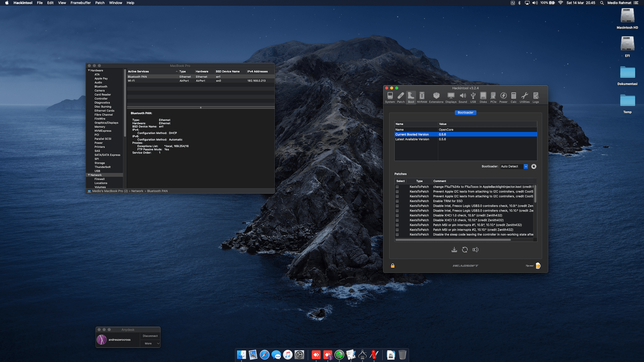Viewport: 644px width, 362px height.
Task: Check the USB3.0 controllers check 10.10 checkbox
Action: 397,211
